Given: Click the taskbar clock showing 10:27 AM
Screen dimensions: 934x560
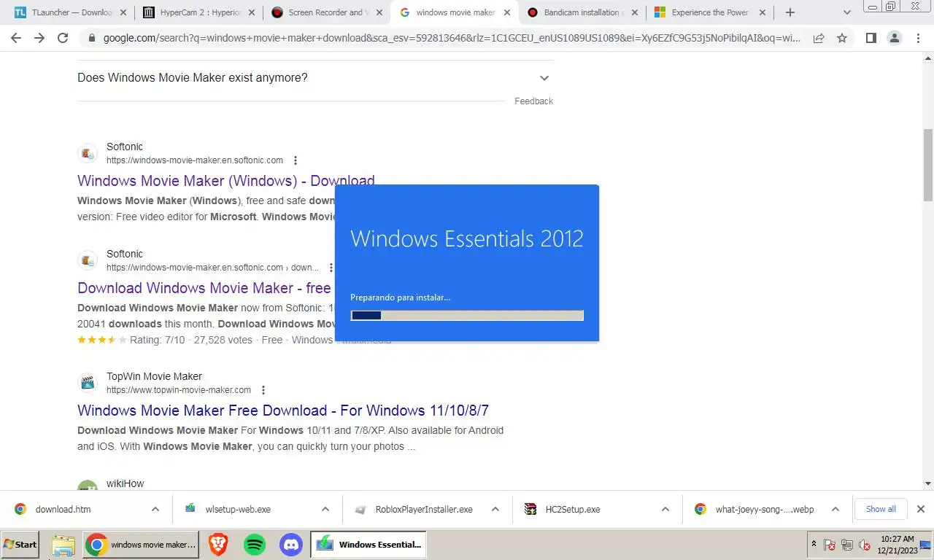Looking at the screenshot, I should pos(898,545).
